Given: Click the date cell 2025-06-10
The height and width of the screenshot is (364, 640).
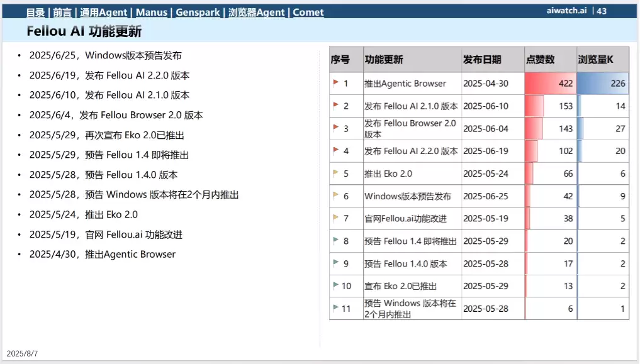Looking at the screenshot, I should 493,106.
